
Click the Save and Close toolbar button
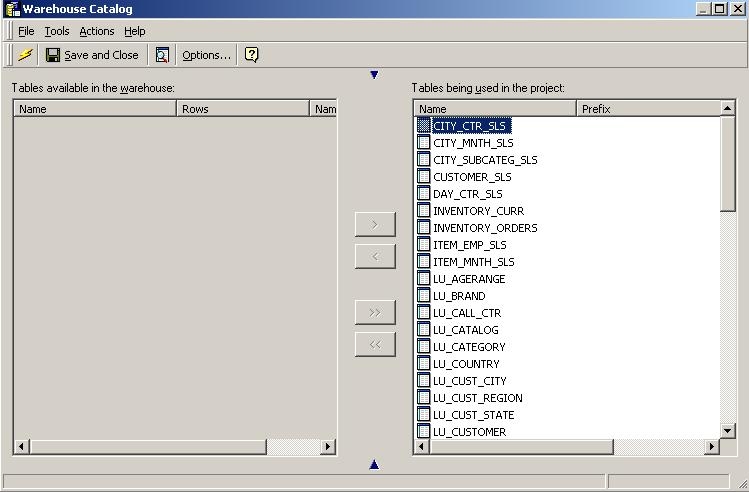coord(92,55)
